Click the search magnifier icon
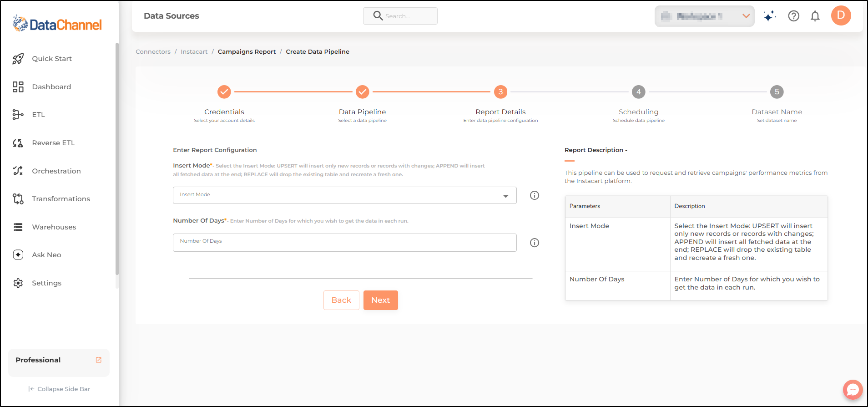Screen dimensions: 868x407 378,16
